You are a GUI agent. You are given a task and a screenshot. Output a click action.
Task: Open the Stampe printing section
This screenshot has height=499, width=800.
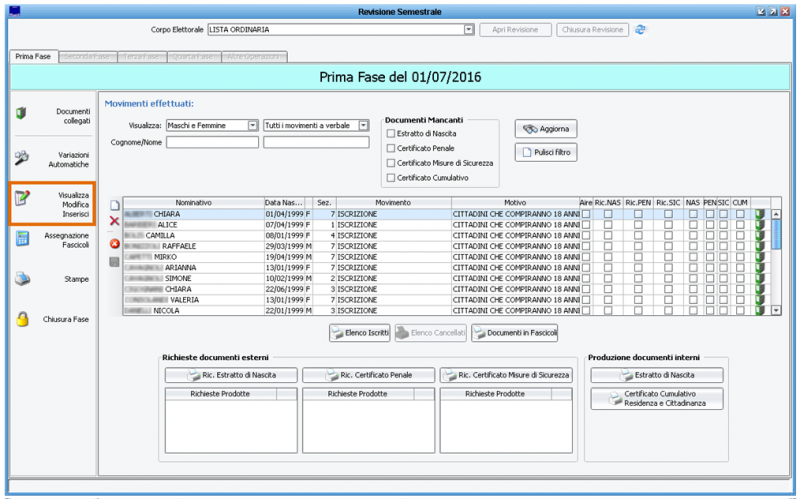click(x=52, y=280)
